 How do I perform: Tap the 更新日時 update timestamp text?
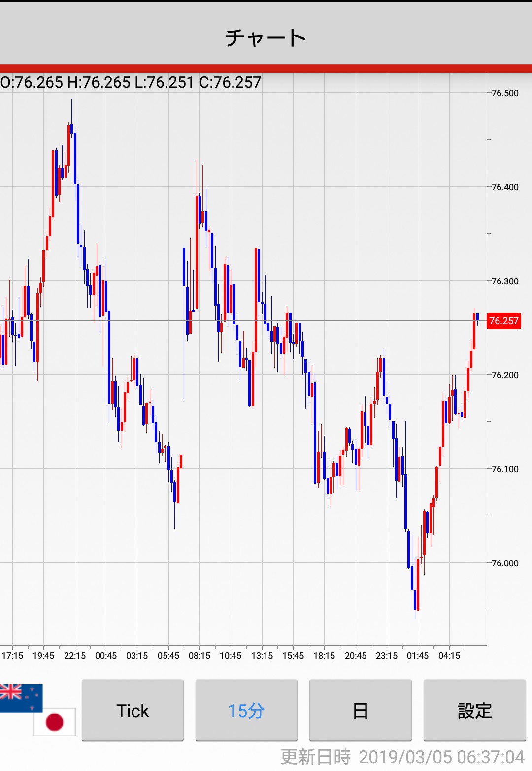[402, 757]
